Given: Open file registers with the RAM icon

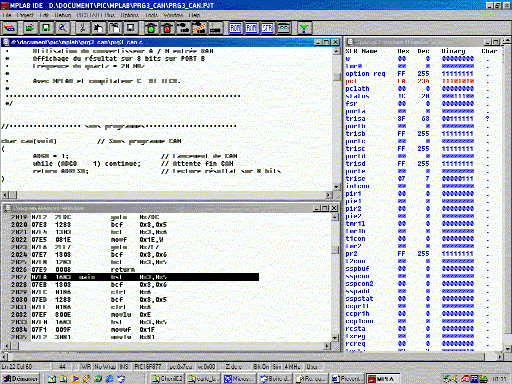Looking at the screenshot, I should 251,28.
